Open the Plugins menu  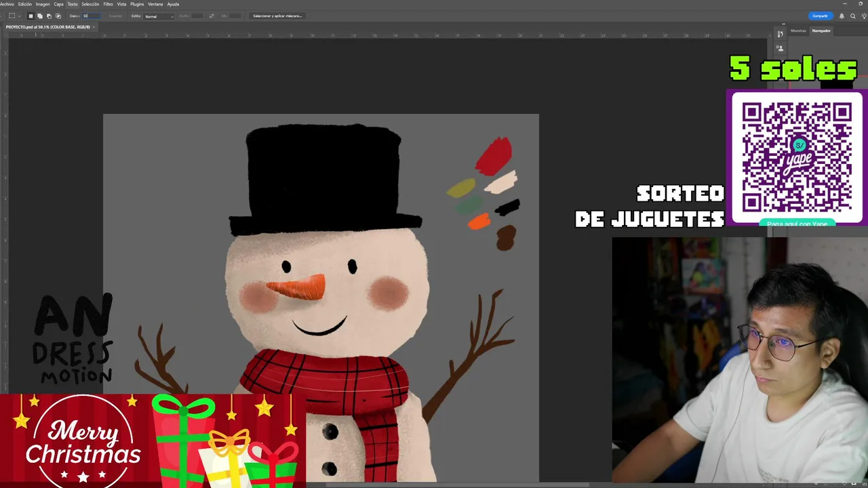(137, 4)
